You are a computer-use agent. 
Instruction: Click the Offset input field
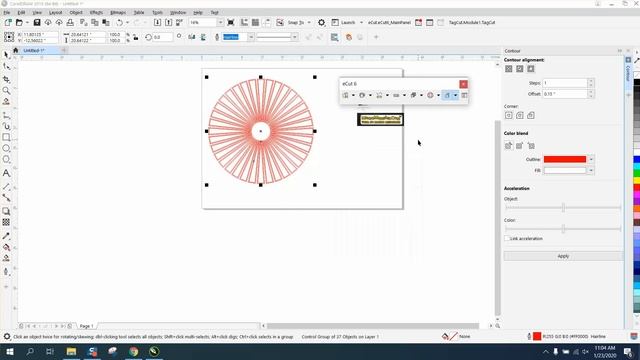(x=565, y=94)
